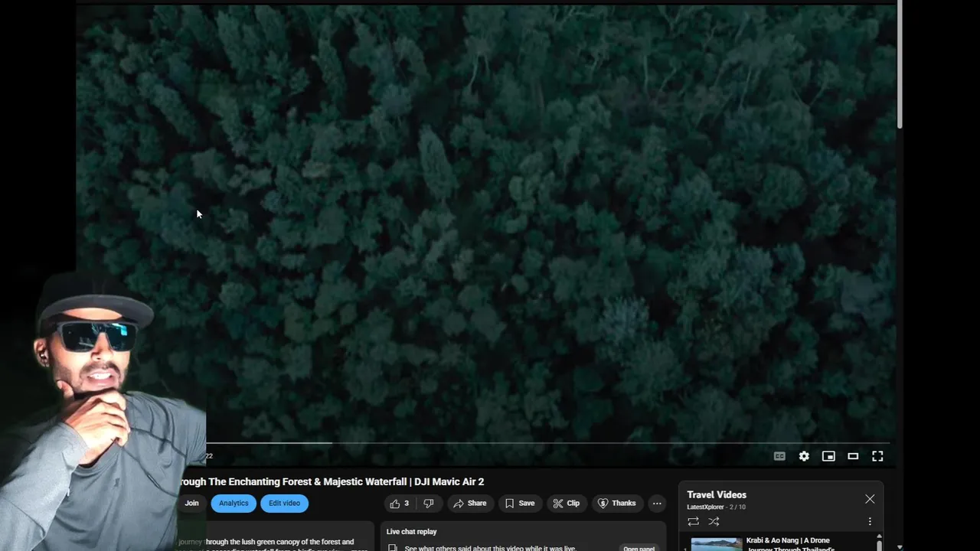
Task: Dislike the video with thumbs down
Action: (429, 504)
